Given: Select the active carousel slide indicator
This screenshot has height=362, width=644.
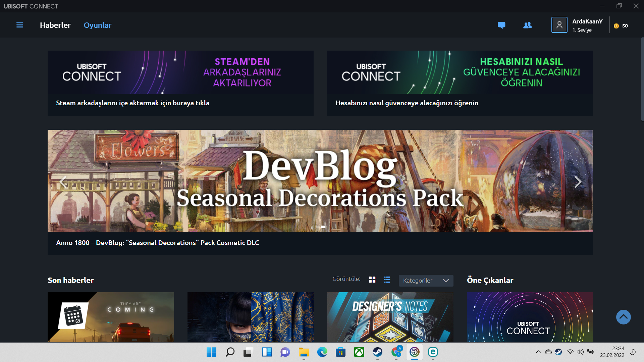Looking at the screenshot, I should 323,227.
